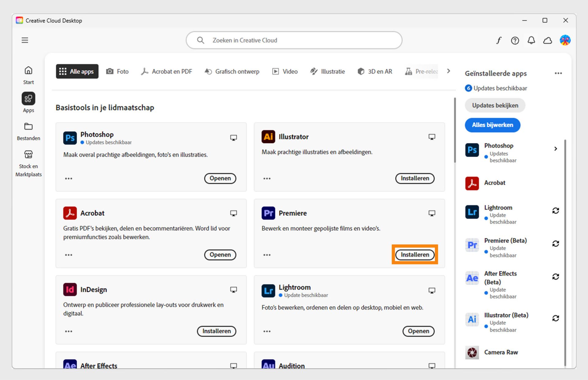
Task: Click the Lightroom card app icon
Action: point(268,291)
